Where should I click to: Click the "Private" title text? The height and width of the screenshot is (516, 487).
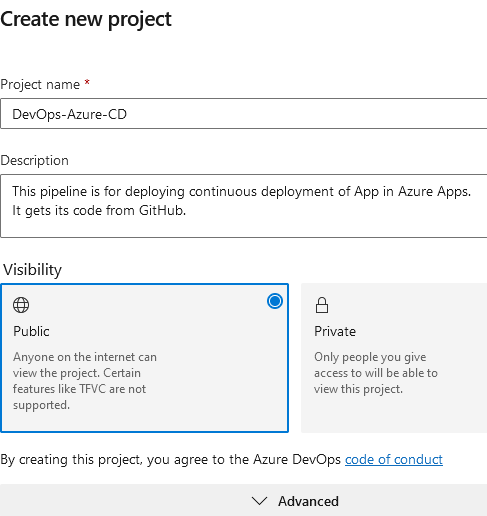coord(335,331)
